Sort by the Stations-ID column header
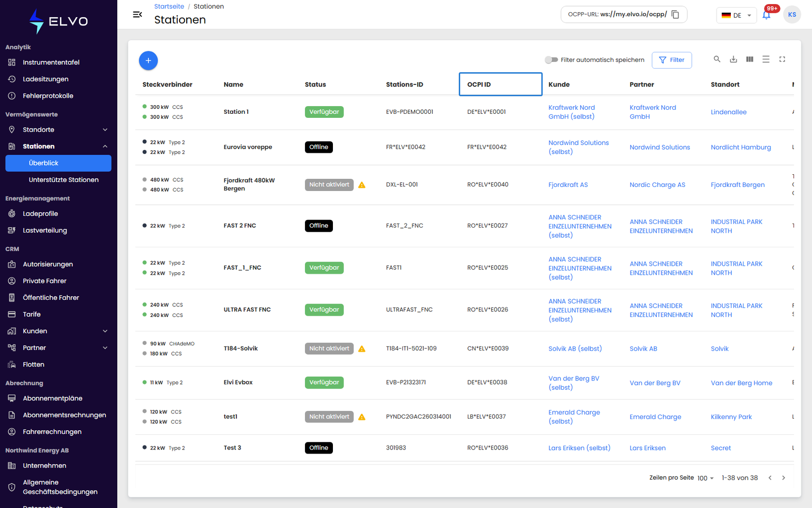812x508 pixels. (404, 84)
